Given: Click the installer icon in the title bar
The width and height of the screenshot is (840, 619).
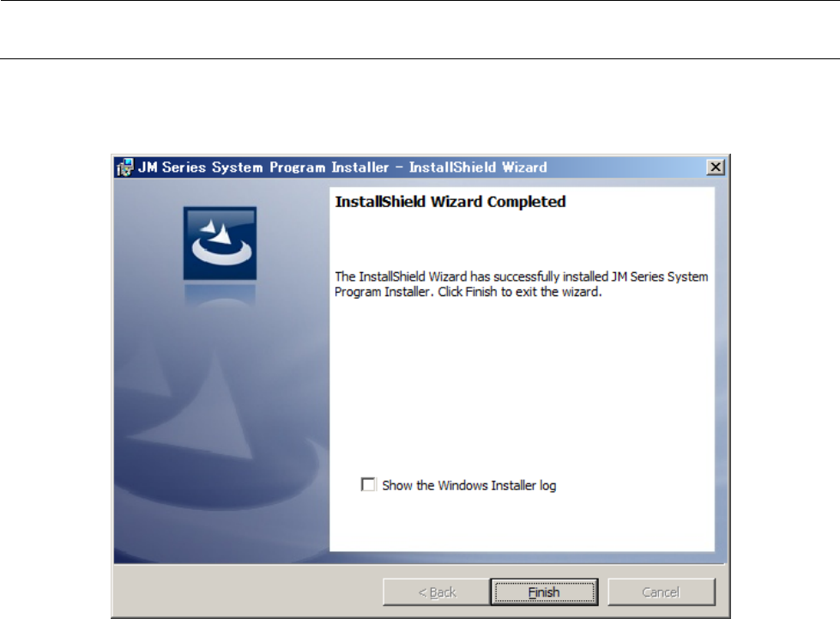Looking at the screenshot, I should coord(124,167).
